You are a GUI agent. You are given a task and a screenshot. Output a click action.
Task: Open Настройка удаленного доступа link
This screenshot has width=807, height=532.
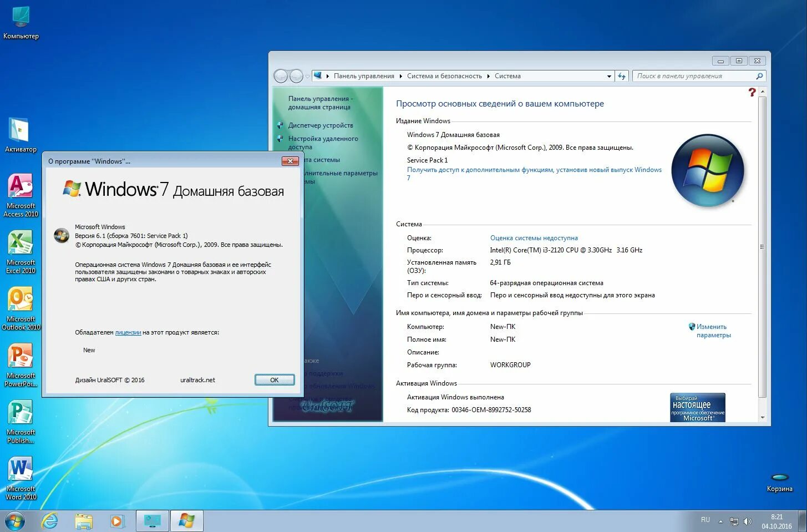[323, 143]
